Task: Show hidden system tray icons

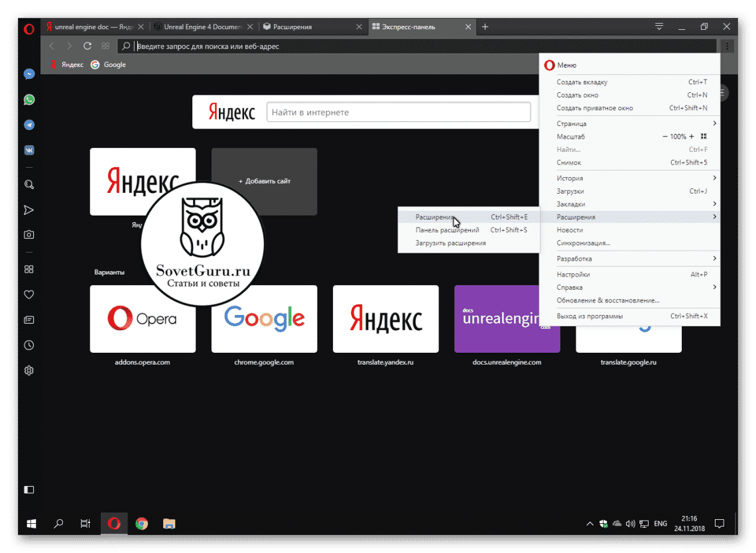Action: coord(590,524)
